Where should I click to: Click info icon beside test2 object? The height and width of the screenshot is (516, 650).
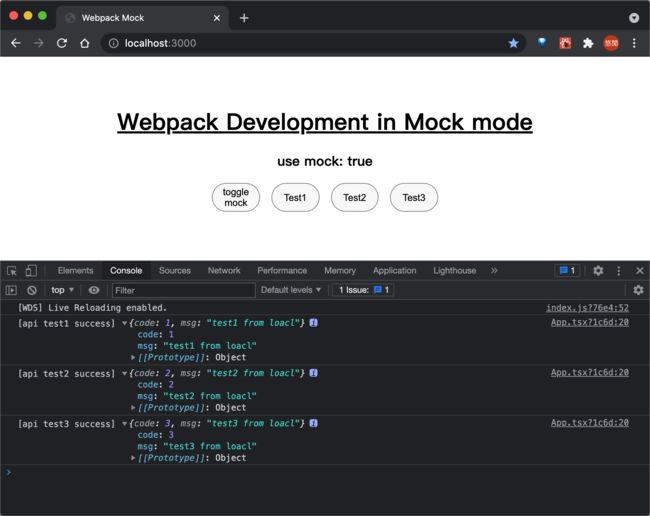(x=313, y=373)
